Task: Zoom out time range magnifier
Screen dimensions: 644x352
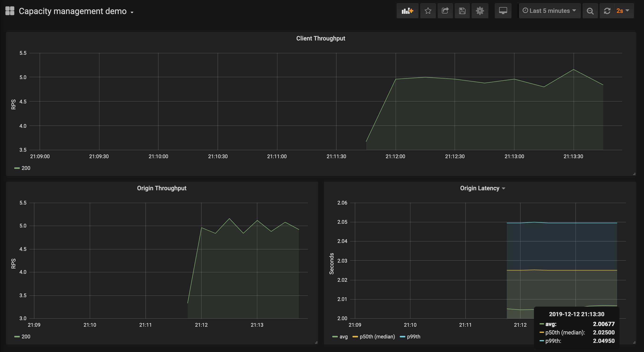Action: pyautogui.click(x=590, y=11)
